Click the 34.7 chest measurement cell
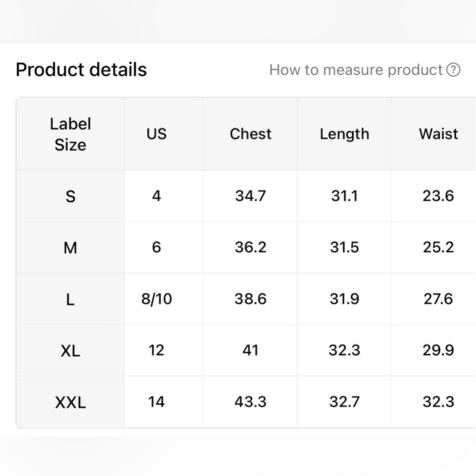This screenshot has height=476, width=476. [x=250, y=196]
